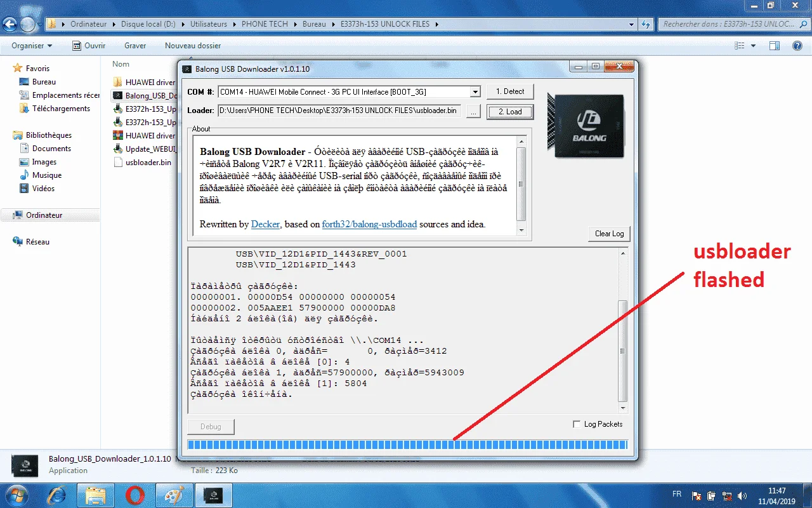The height and width of the screenshot is (508, 812).
Task: Click the Action Center flag tray icon
Action: click(x=697, y=495)
